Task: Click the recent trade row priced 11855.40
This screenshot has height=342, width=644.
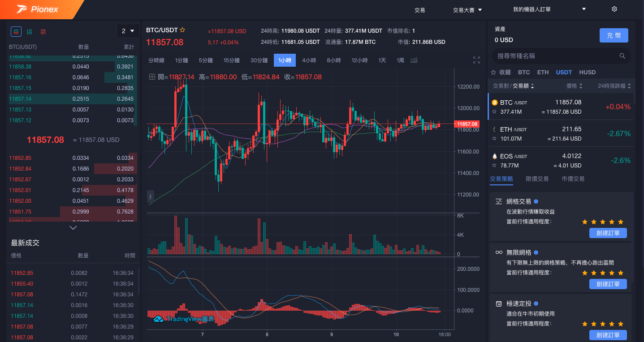Action: [x=72, y=284]
